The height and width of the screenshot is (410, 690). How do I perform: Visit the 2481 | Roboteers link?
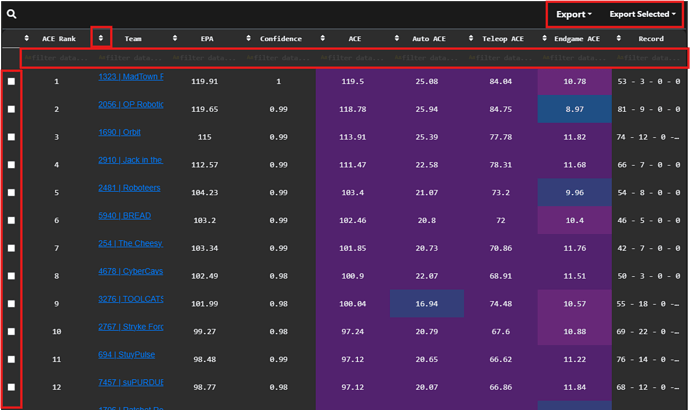click(x=129, y=188)
